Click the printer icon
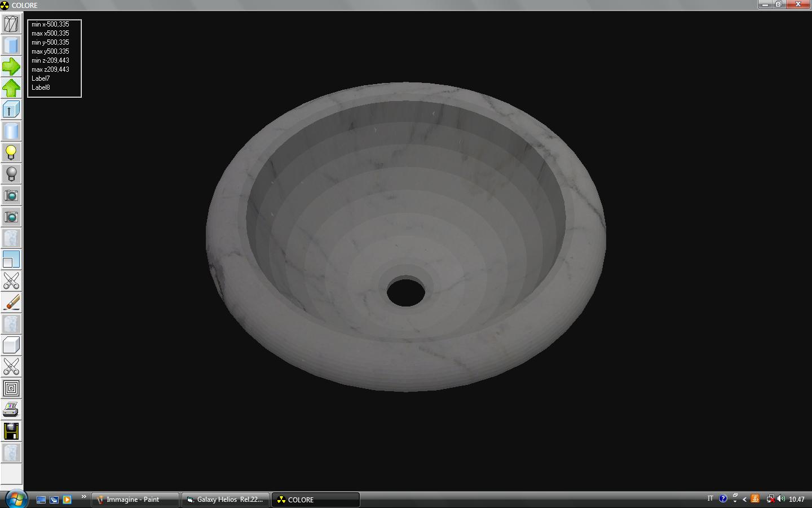This screenshot has width=812, height=508. click(x=11, y=410)
